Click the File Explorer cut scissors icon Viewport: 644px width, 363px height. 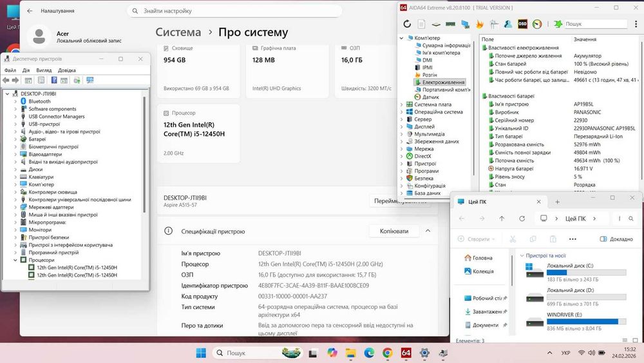tap(513, 239)
